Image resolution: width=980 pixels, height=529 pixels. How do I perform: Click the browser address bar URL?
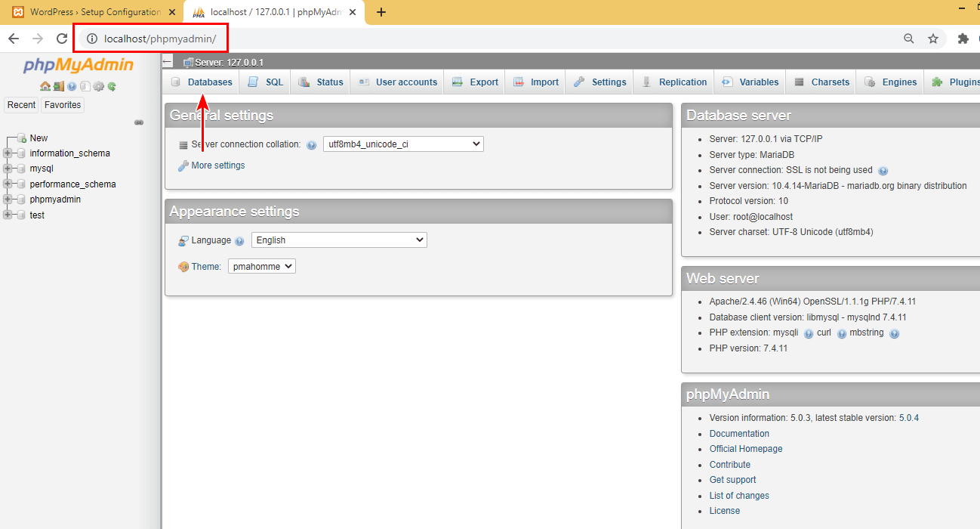click(x=160, y=39)
